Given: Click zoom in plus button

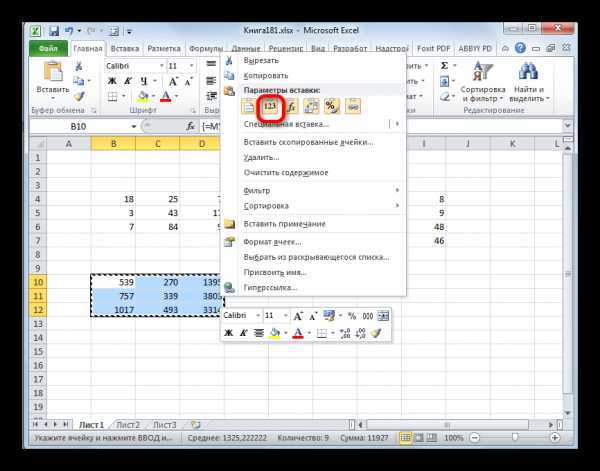Looking at the screenshot, I should coord(554,438).
